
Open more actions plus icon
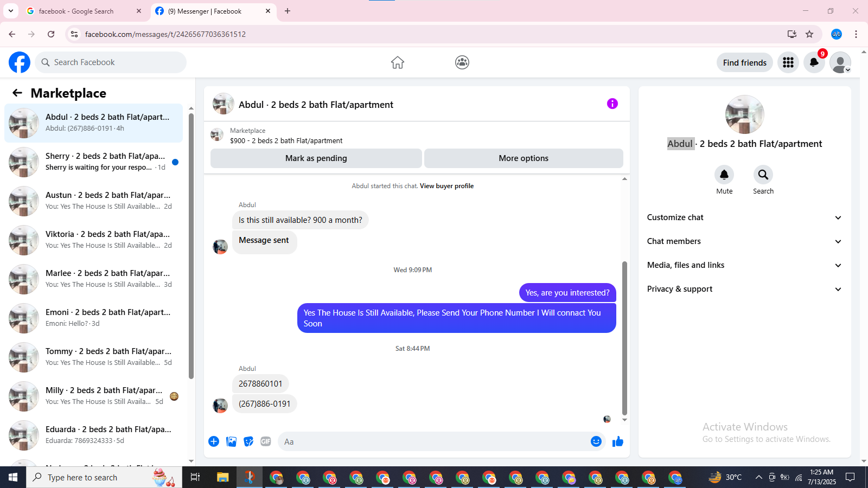214,441
